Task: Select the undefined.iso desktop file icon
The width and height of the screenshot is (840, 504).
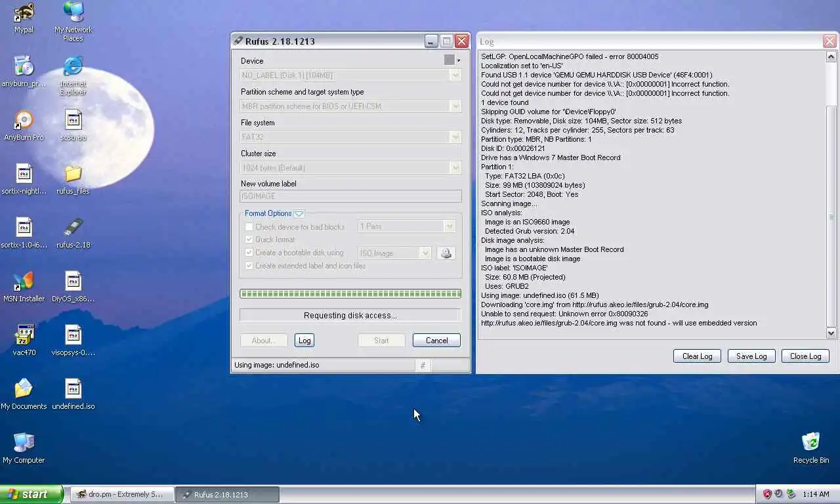Action: [x=73, y=388]
